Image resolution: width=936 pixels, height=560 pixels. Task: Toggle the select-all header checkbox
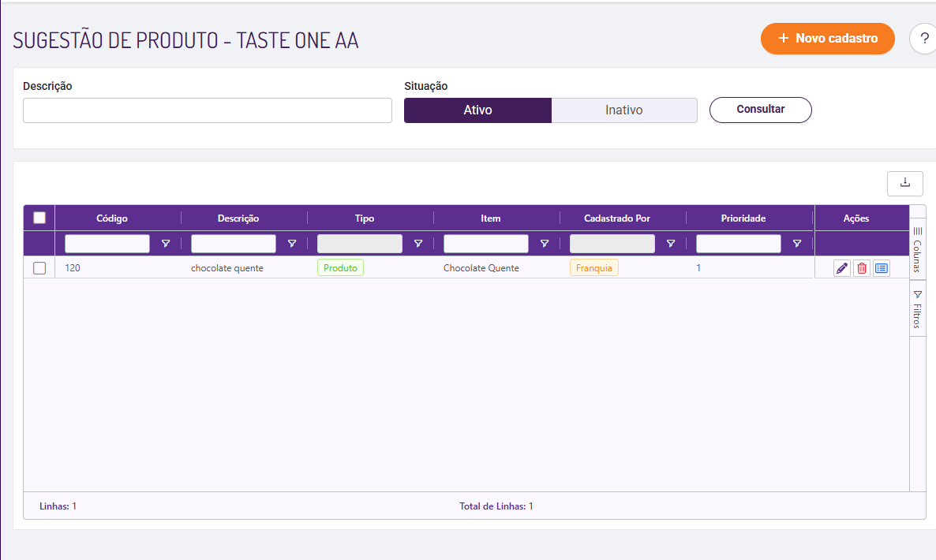39,218
